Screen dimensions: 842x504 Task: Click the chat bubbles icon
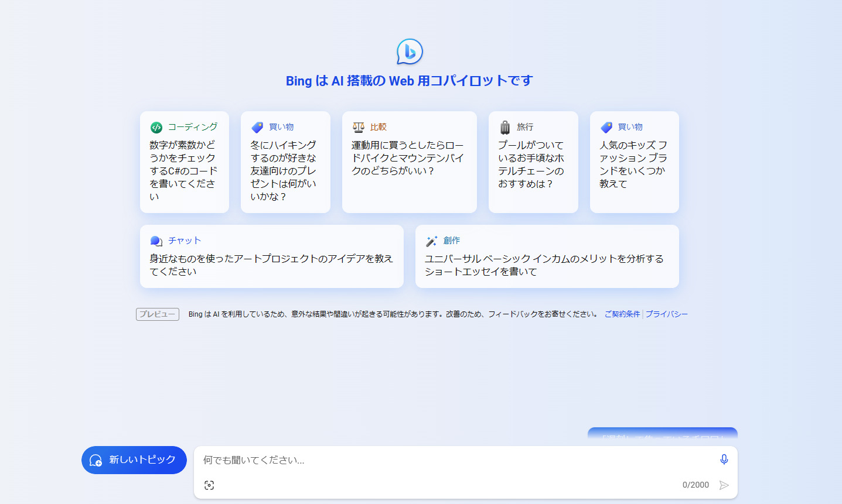click(156, 241)
